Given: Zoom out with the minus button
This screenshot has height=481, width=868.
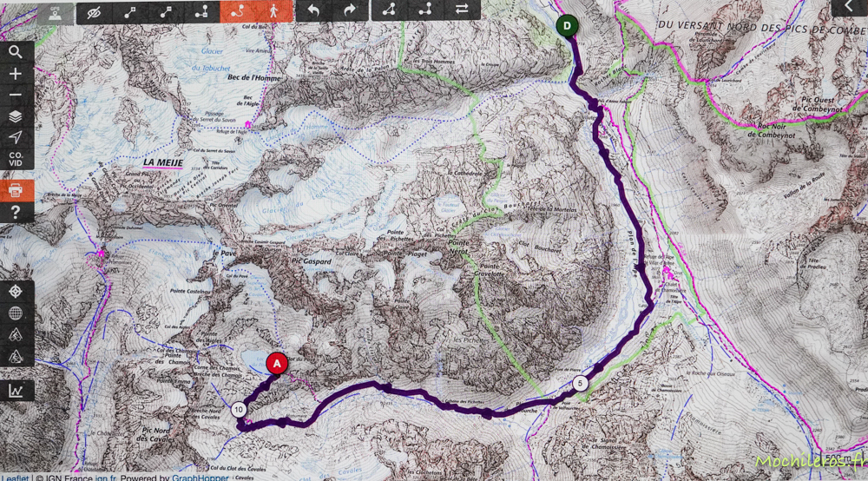Looking at the screenshot, I should pyautogui.click(x=16, y=96).
